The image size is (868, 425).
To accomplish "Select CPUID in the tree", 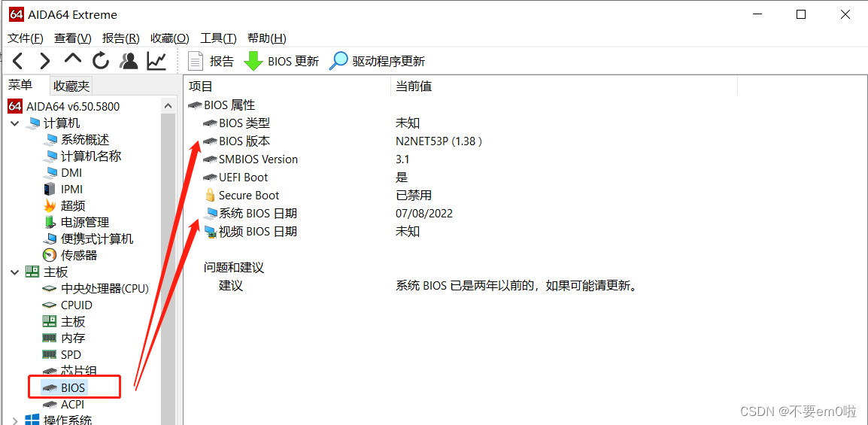I will (68, 305).
